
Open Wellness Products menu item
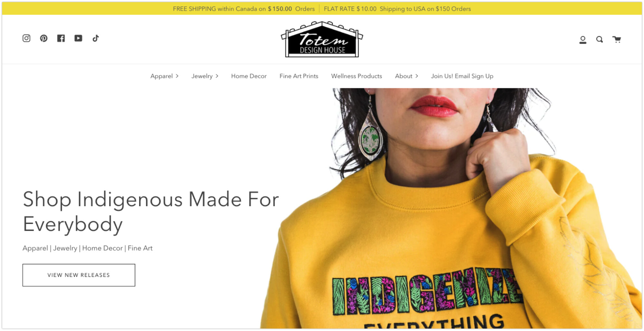(357, 76)
